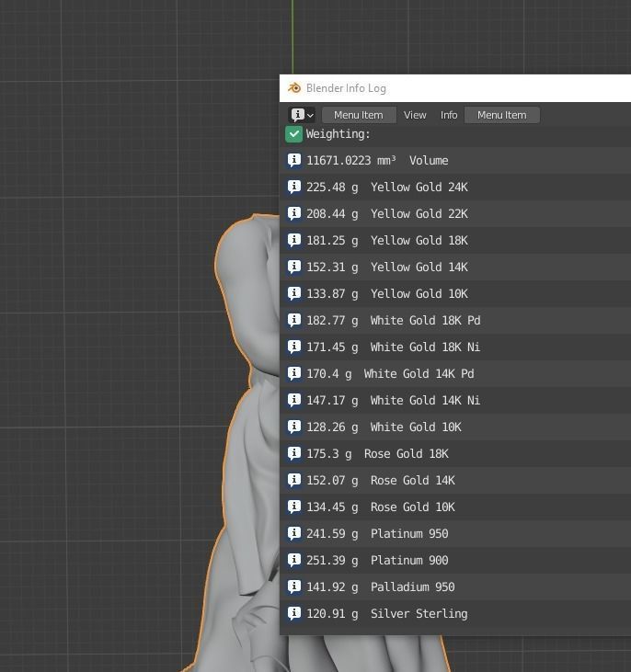Click the info icon for White Gold 14K Ni
Image resolution: width=631 pixels, height=672 pixels.
(x=293, y=400)
